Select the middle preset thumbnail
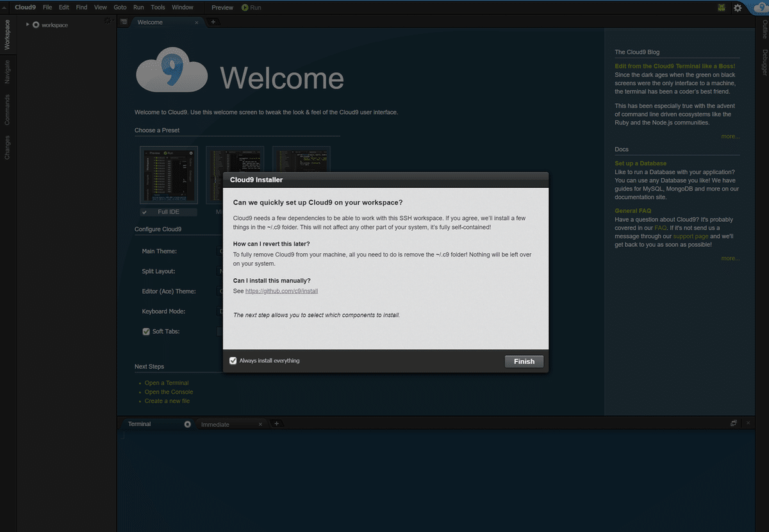The height and width of the screenshot is (532, 769). 235,175
